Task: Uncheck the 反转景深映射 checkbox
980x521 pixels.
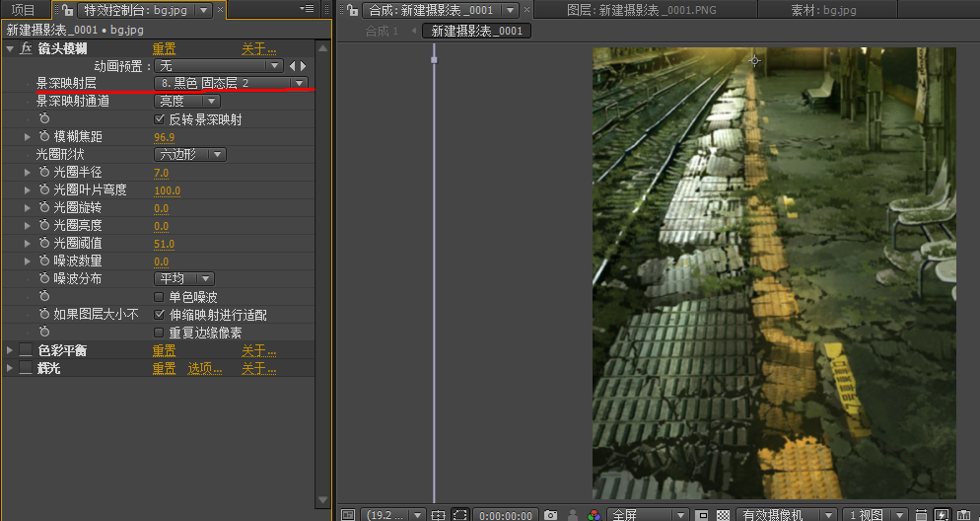Action: [160, 118]
